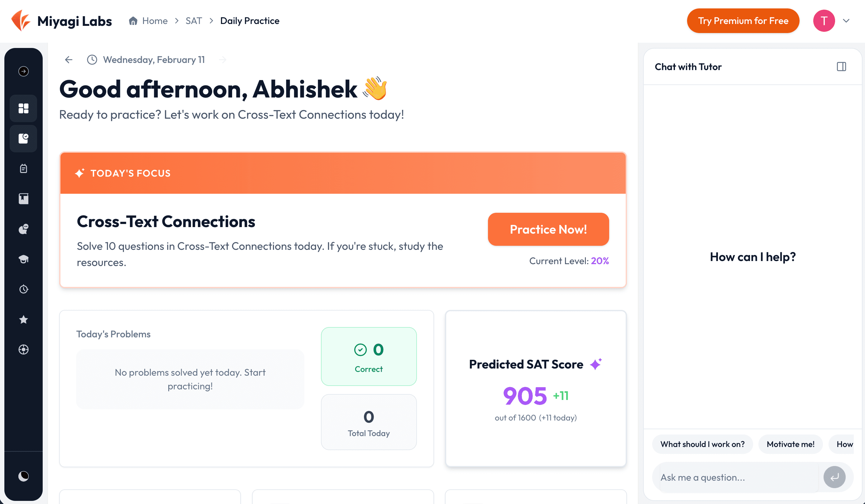Select the graduation cap tutoring icon

pos(23,259)
